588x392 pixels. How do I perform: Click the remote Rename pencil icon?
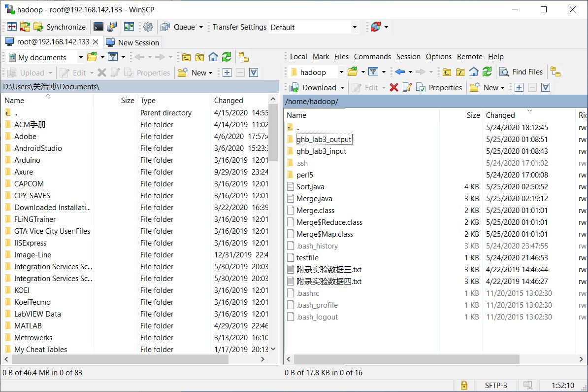pyautogui.click(x=407, y=88)
